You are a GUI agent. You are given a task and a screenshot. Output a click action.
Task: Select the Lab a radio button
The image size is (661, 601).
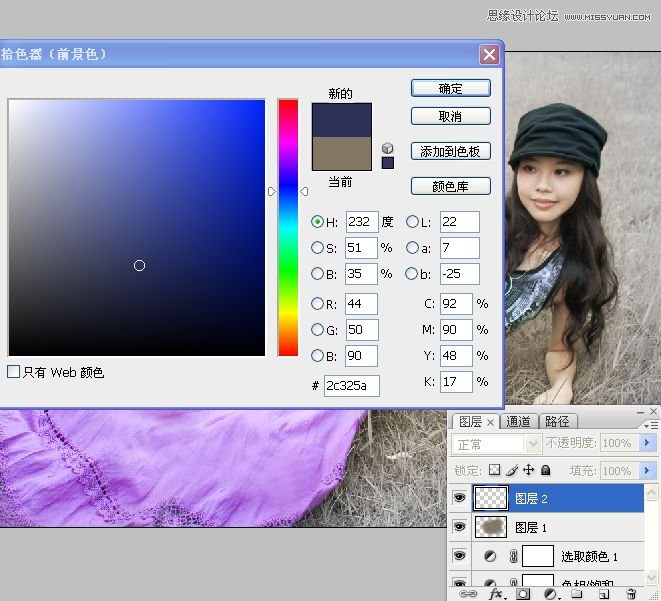tap(412, 248)
